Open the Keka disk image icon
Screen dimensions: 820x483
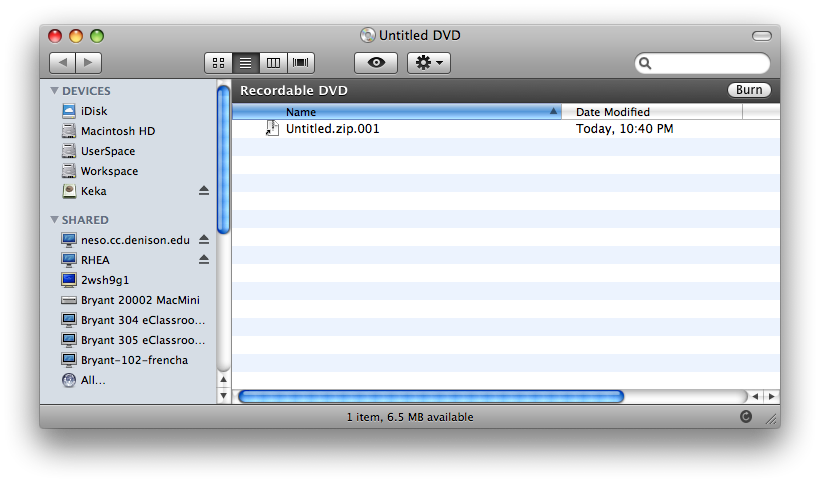(x=69, y=191)
